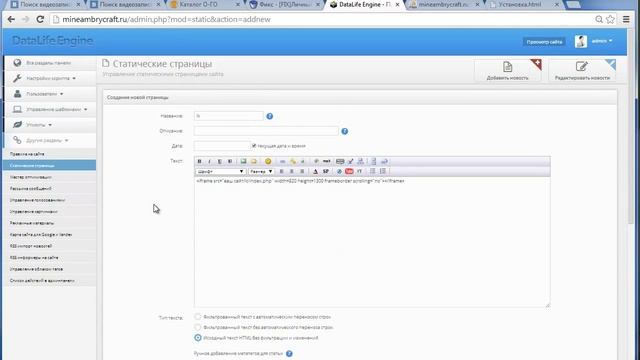
Task: Expand utilities menu with leaf icon
Action: tap(50, 125)
